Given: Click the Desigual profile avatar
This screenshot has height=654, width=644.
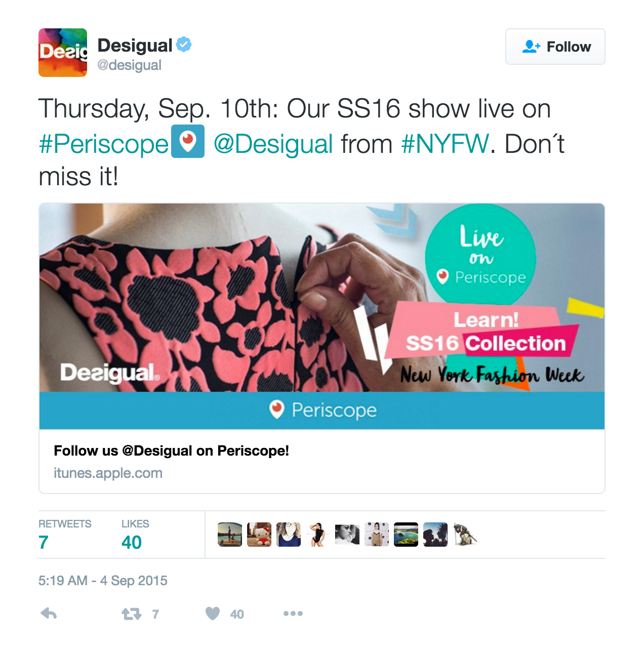Looking at the screenshot, I should pyautogui.click(x=63, y=53).
